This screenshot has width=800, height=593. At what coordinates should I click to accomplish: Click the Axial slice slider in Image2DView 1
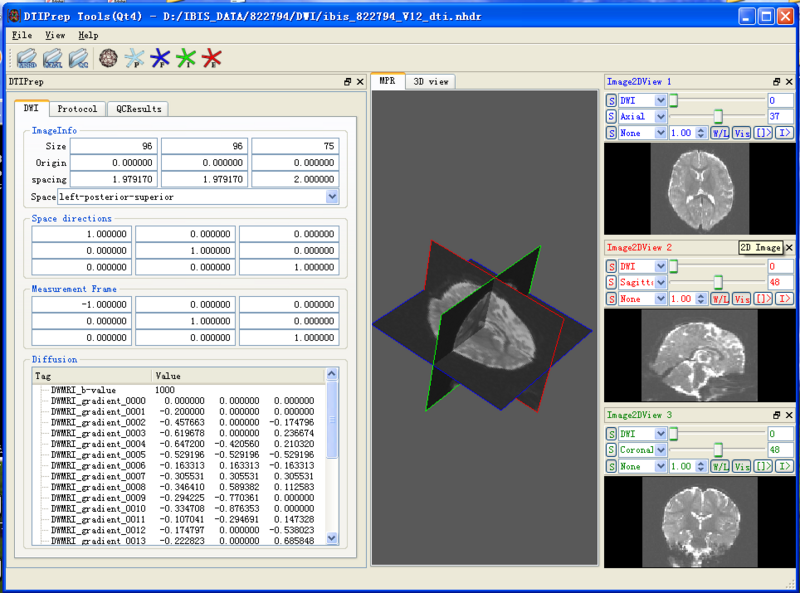tap(718, 115)
